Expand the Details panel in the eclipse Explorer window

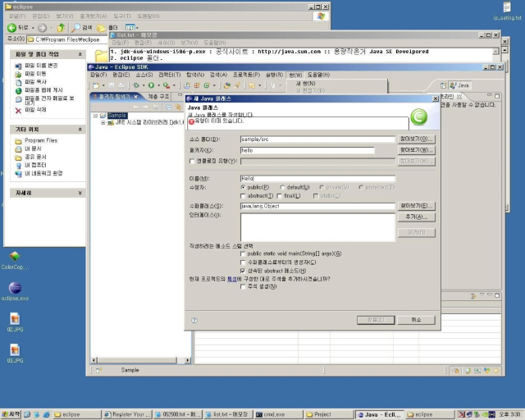click(x=80, y=193)
